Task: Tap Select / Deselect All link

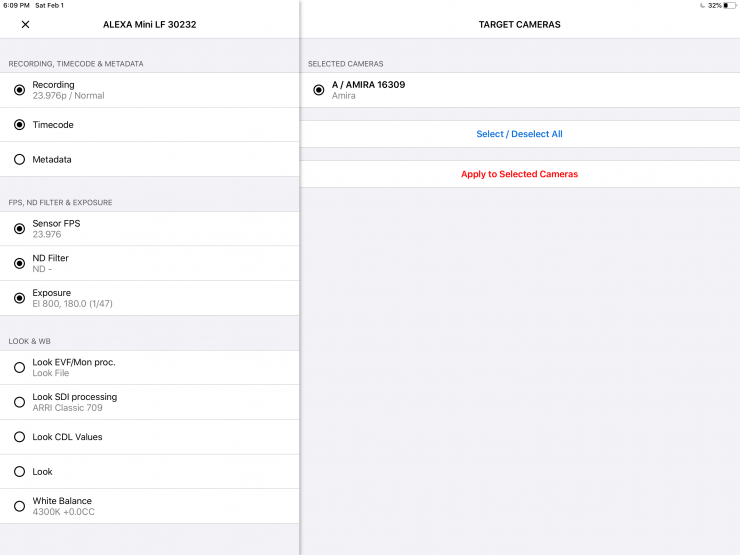Action: (x=519, y=134)
